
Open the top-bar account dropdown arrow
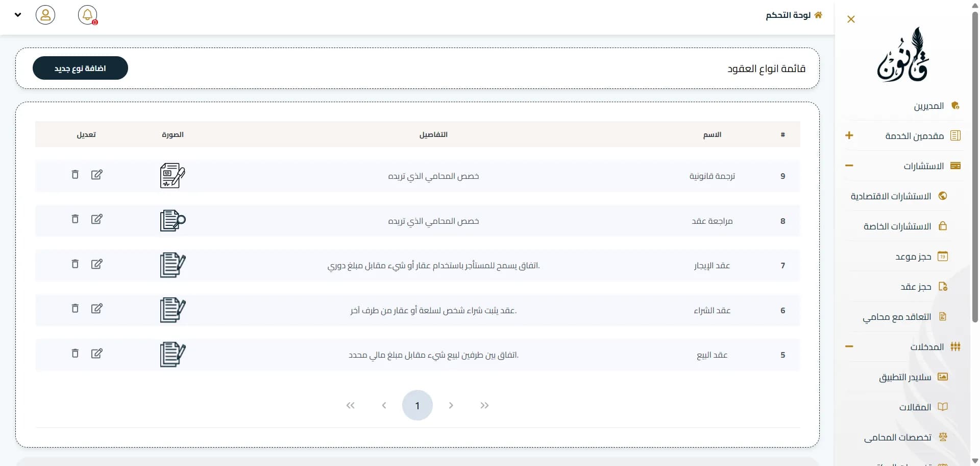tap(18, 15)
